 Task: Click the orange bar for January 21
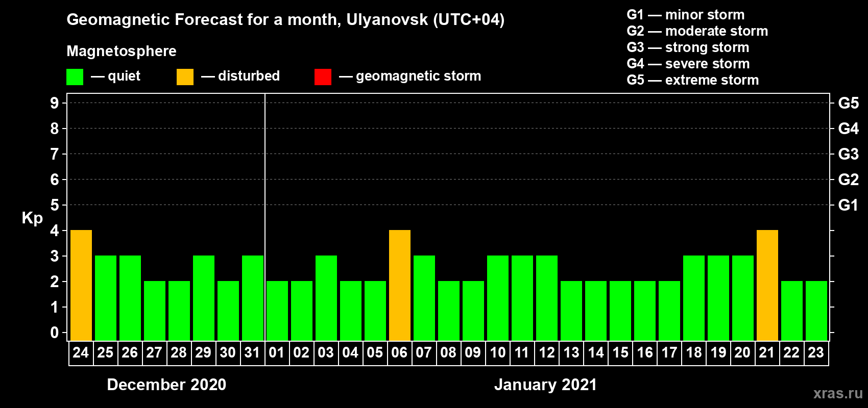pyautogui.click(x=767, y=285)
